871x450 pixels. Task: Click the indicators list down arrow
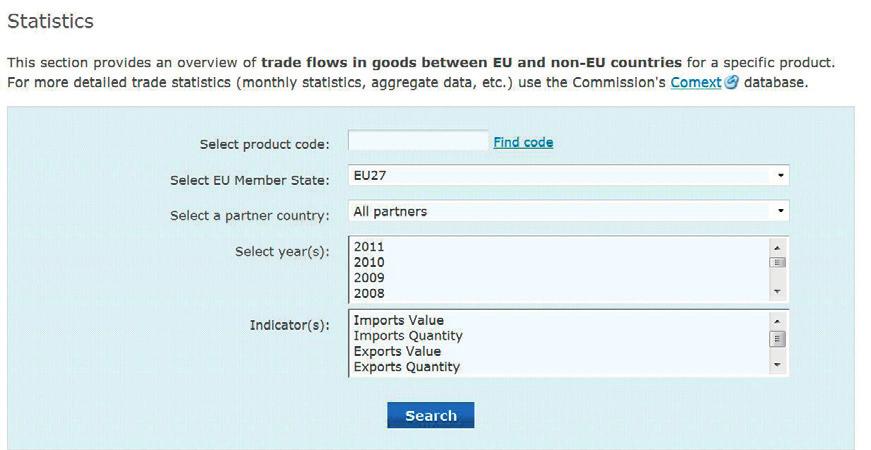click(777, 365)
